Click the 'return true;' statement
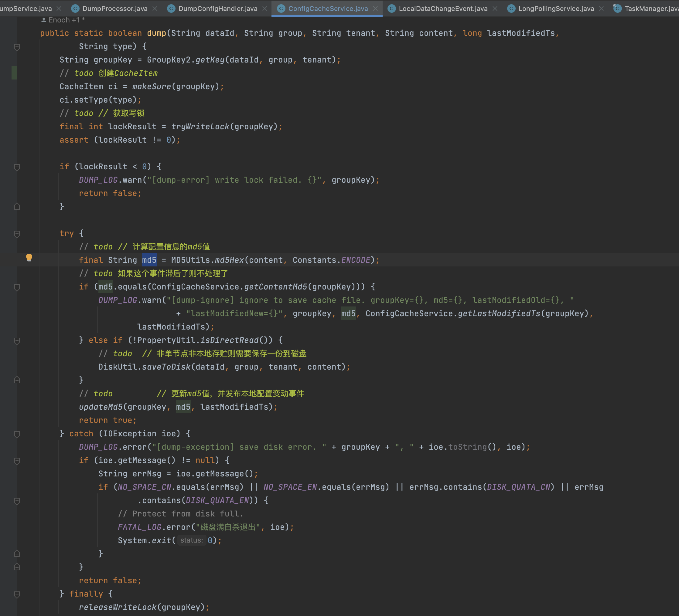679x616 pixels. pos(108,421)
